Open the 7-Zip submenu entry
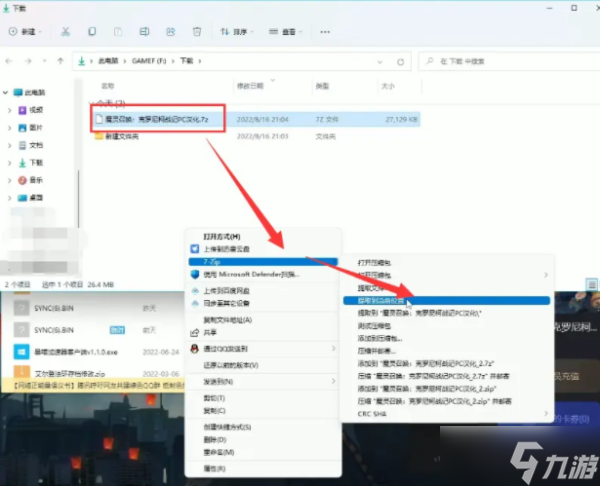This screenshot has width=600, height=486. 263,262
